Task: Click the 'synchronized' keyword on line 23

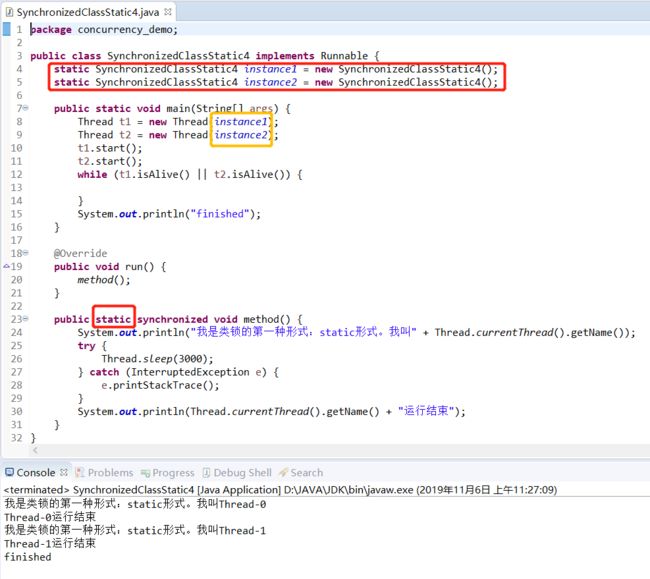Action: (x=172, y=319)
